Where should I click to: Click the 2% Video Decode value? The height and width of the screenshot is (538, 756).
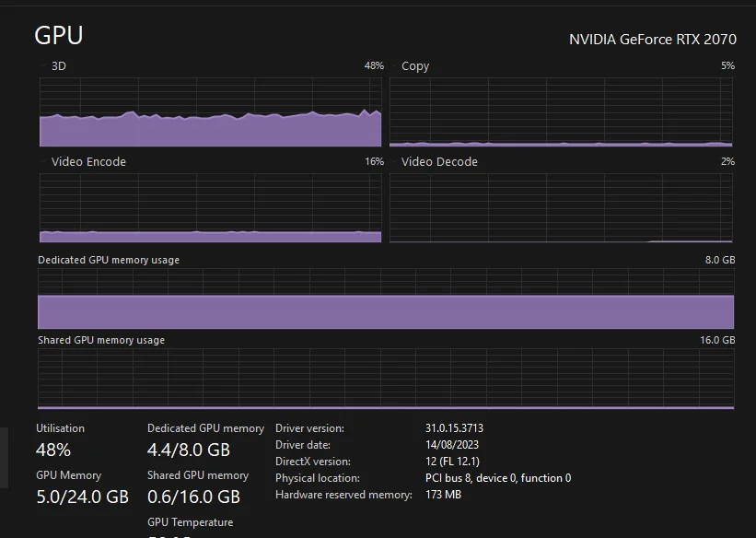(x=728, y=161)
